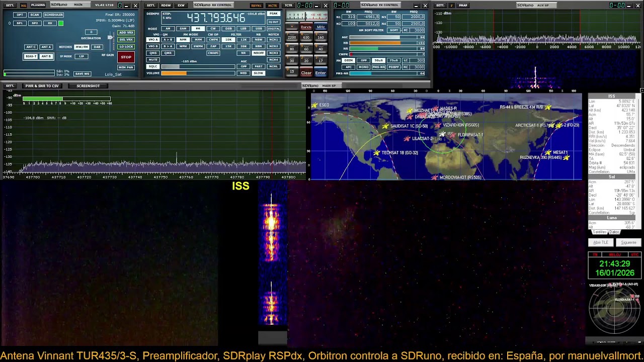The image size is (644, 362).
Task: Click the MHz keypad key
Action: pos(320,27)
